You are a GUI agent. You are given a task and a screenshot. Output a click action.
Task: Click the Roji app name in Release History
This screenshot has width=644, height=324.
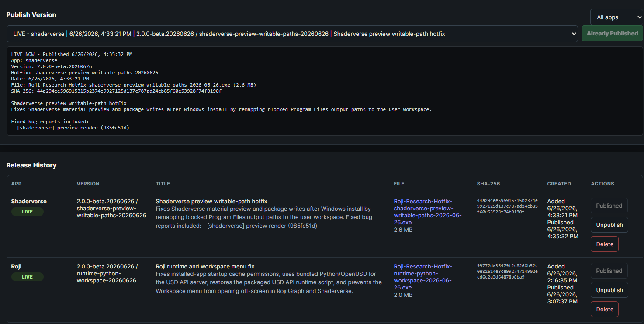(x=16, y=266)
